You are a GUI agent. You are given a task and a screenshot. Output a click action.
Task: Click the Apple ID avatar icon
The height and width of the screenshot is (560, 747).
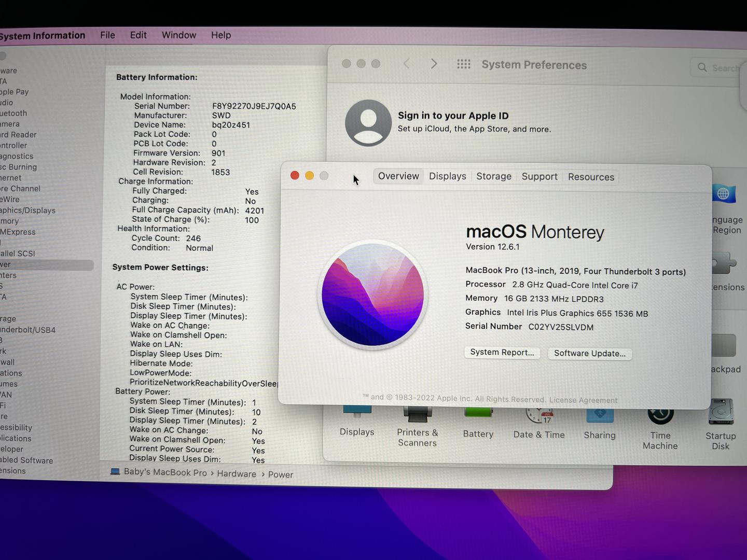point(368,123)
